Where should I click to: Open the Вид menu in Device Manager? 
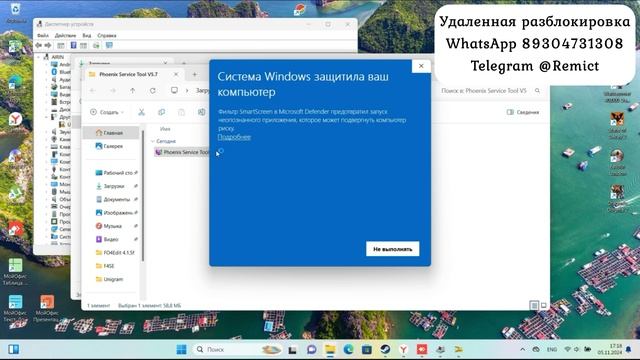click(x=87, y=36)
